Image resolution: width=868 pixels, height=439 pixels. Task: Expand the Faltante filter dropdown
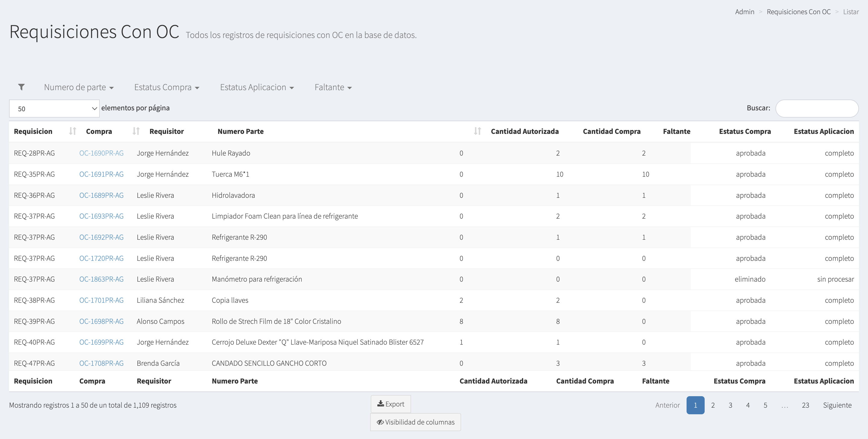point(333,87)
